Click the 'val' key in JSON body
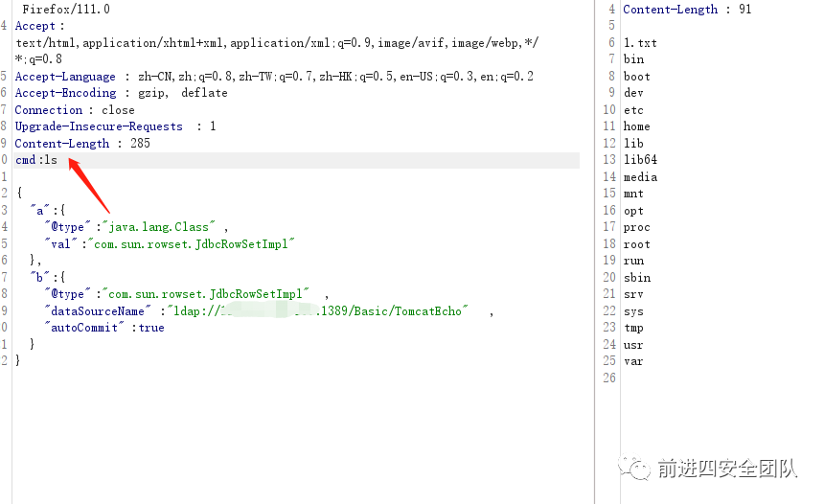Viewport: 824px width, 504px height. [x=61, y=243]
